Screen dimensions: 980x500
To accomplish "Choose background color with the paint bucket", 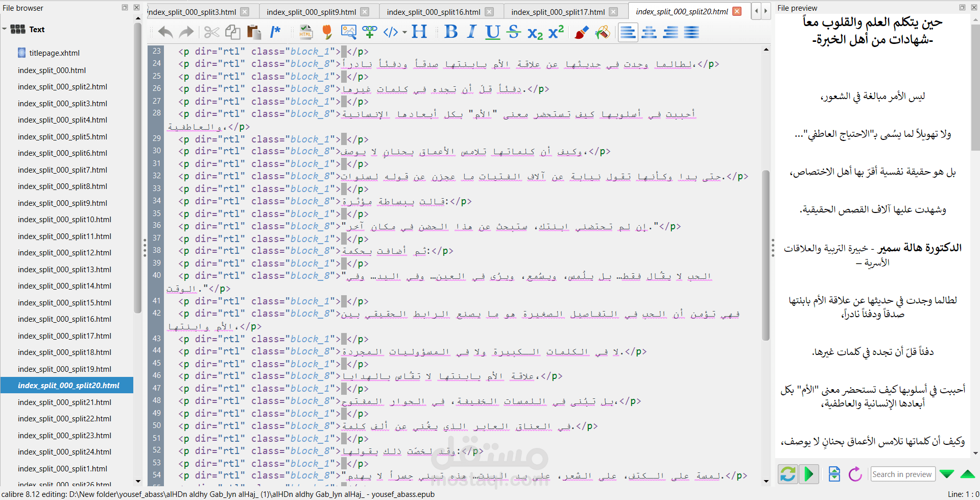I will coord(603,32).
